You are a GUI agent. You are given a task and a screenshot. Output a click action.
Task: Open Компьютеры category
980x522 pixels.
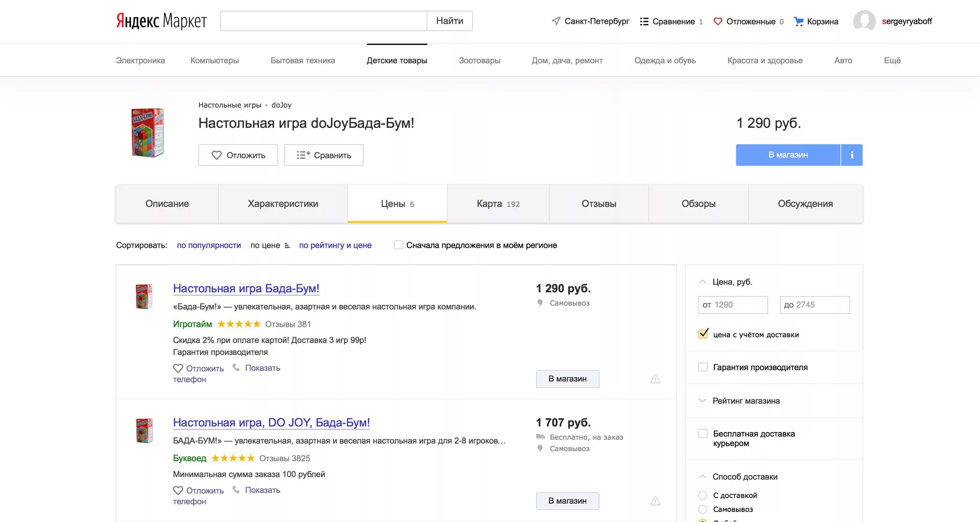214,60
